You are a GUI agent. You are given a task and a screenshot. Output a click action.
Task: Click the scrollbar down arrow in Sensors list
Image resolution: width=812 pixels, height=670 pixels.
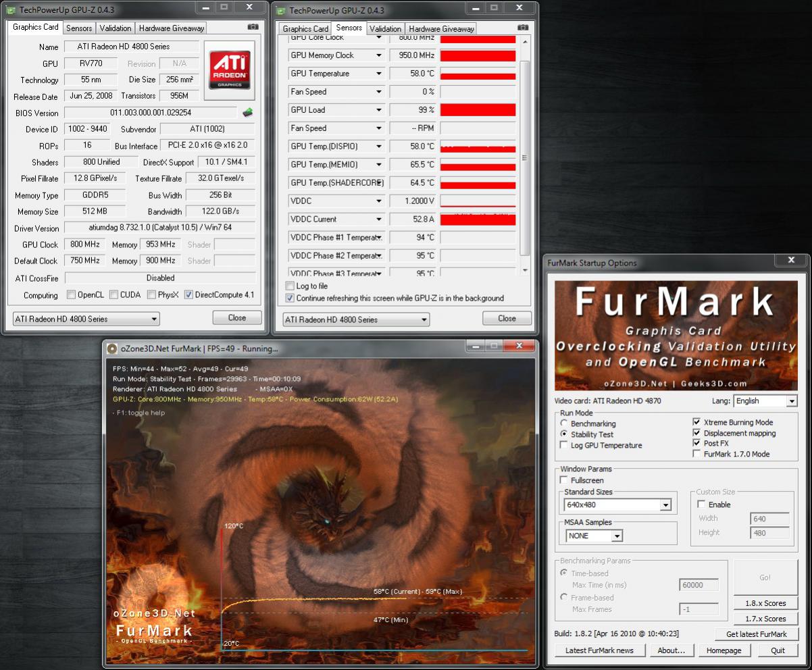coord(525,270)
